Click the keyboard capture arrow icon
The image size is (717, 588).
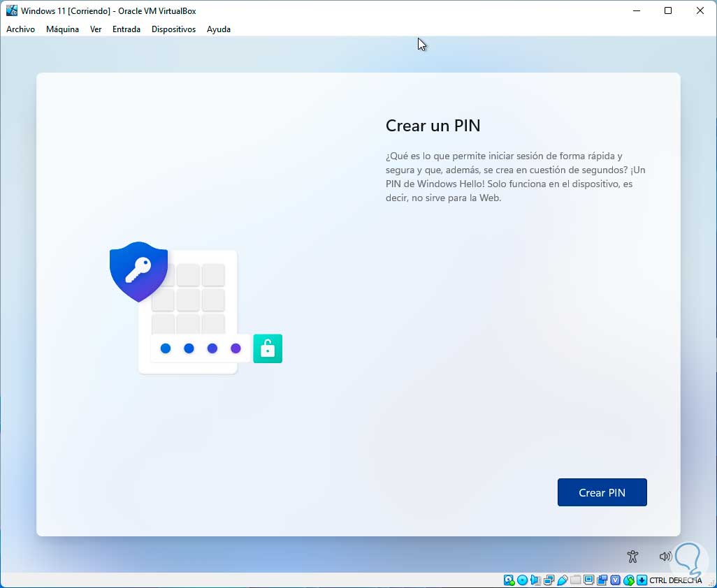(x=642, y=580)
